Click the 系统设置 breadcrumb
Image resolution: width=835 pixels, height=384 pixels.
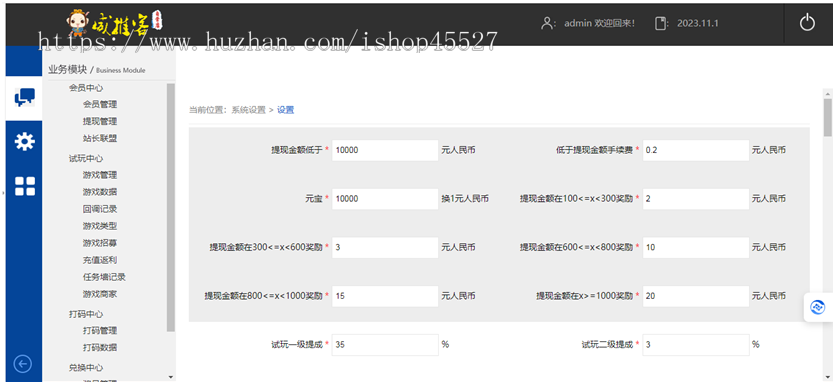(x=248, y=110)
